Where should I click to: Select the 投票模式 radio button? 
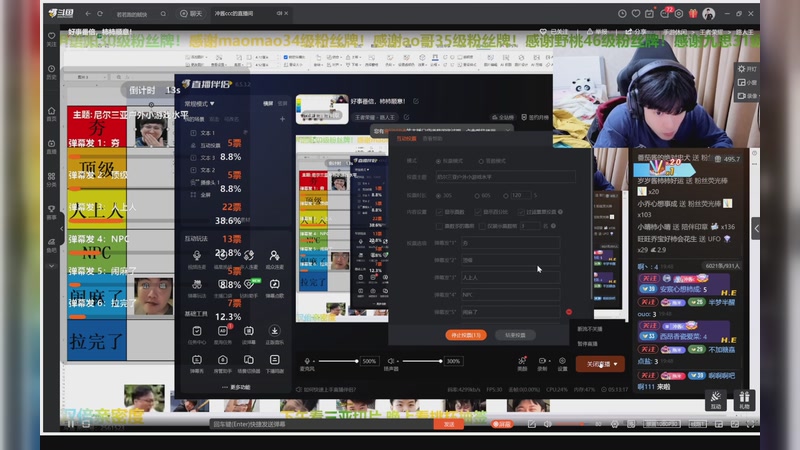coord(438,161)
